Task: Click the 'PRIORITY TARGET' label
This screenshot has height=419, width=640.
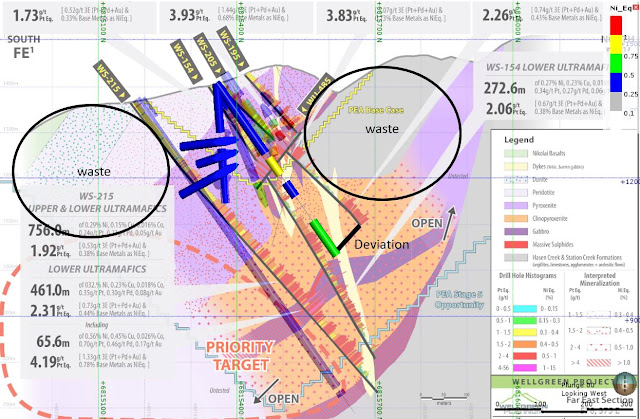Action: (239, 356)
